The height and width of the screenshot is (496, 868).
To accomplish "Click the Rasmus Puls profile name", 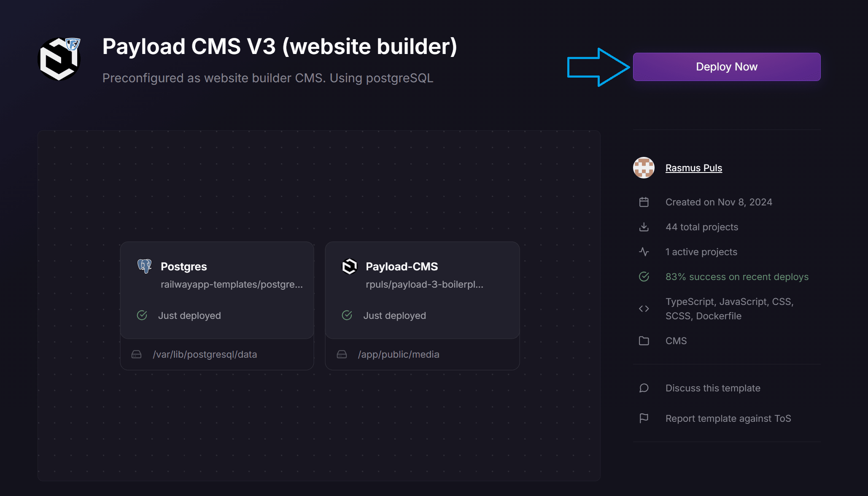I will [x=693, y=167].
